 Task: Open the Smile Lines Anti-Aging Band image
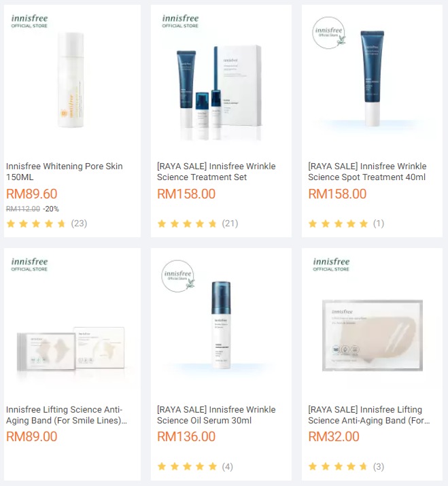coord(71,349)
